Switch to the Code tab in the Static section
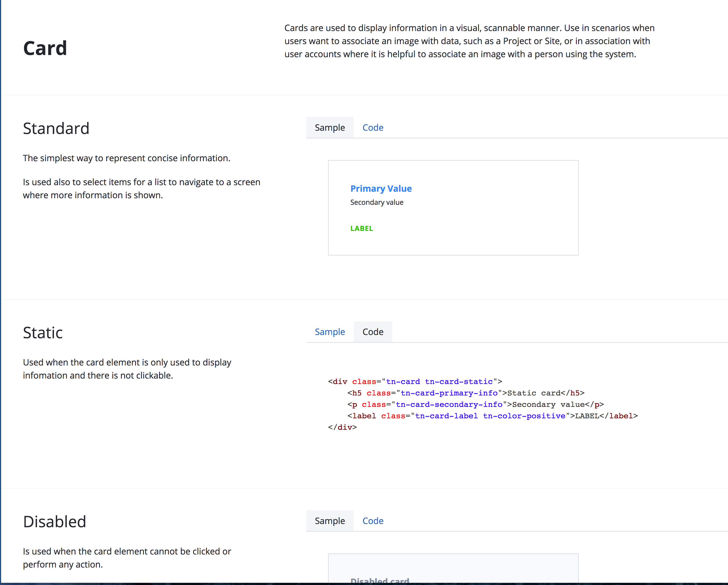 coord(373,332)
